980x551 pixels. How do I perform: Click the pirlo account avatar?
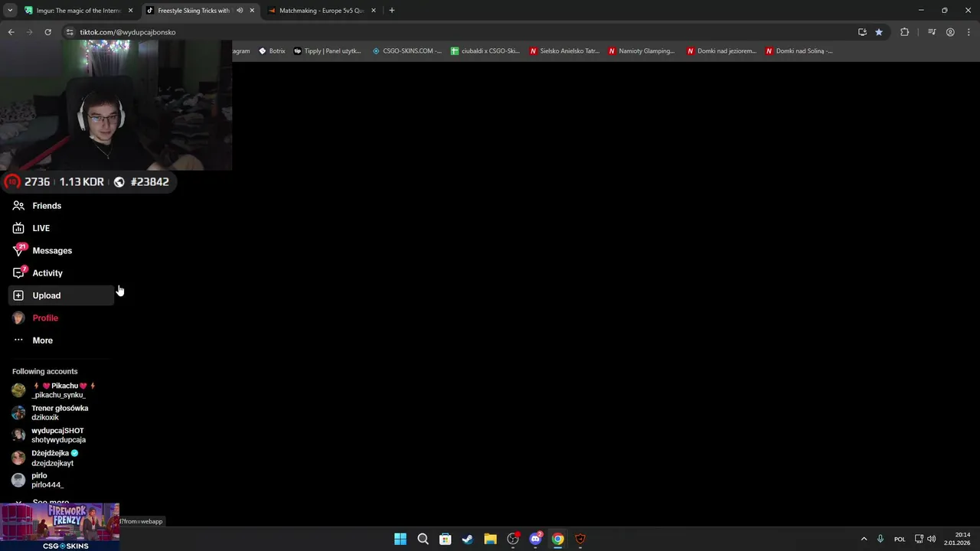coord(18,480)
